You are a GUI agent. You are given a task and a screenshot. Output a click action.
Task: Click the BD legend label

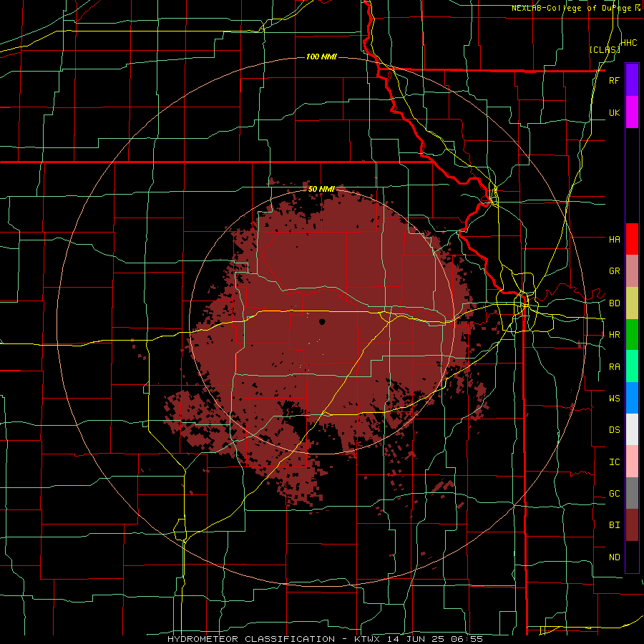pos(614,303)
